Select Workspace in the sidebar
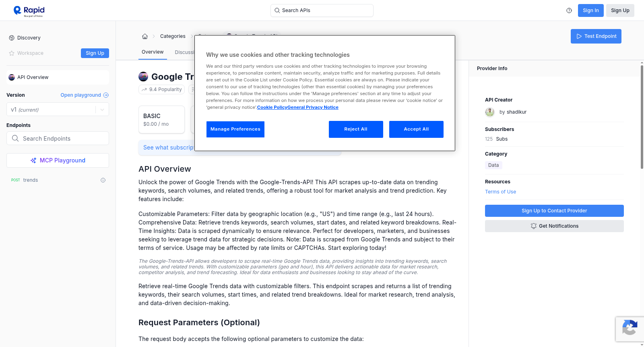 point(26,53)
